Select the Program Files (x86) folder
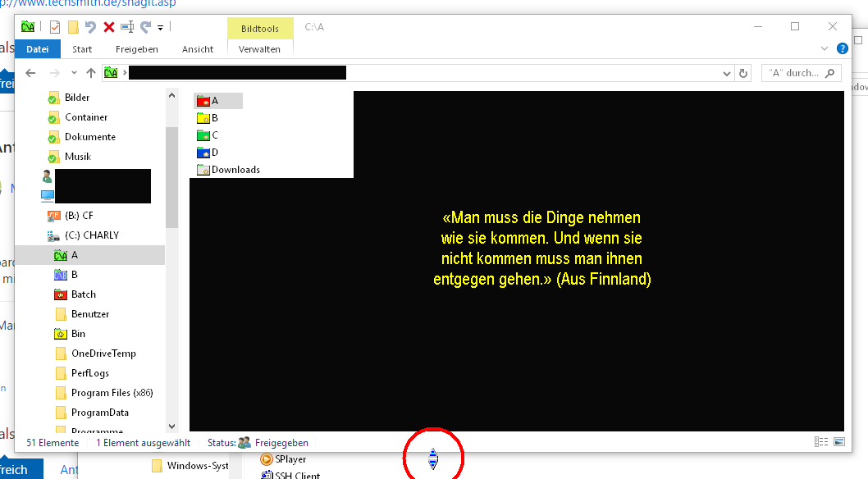Image resolution: width=868 pixels, height=479 pixels. pyautogui.click(x=112, y=393)
